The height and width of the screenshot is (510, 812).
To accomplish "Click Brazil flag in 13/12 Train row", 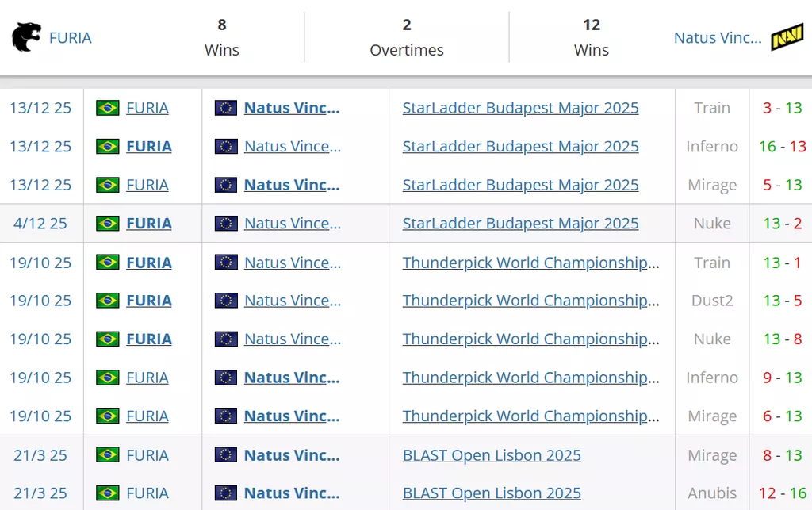I will (107, 108).
